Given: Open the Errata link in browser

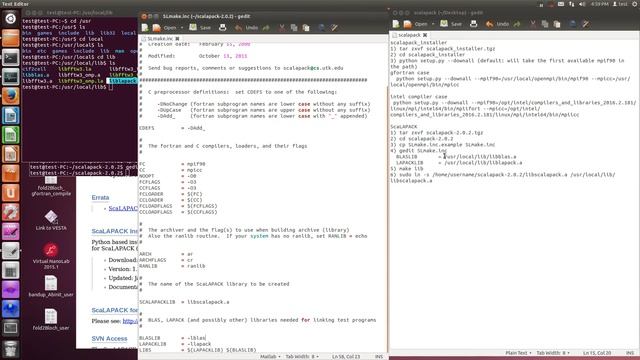Looking at the screenshot, I should [100, 198].
